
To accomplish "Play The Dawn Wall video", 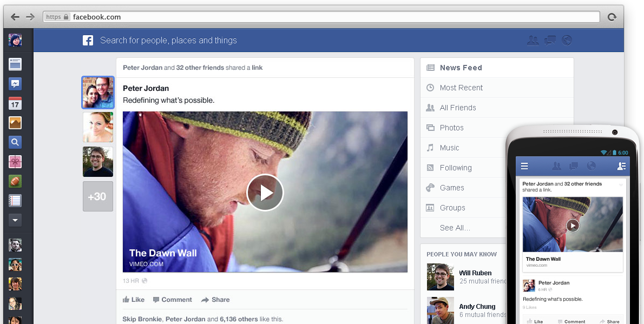I will click(x=265, y=193).
